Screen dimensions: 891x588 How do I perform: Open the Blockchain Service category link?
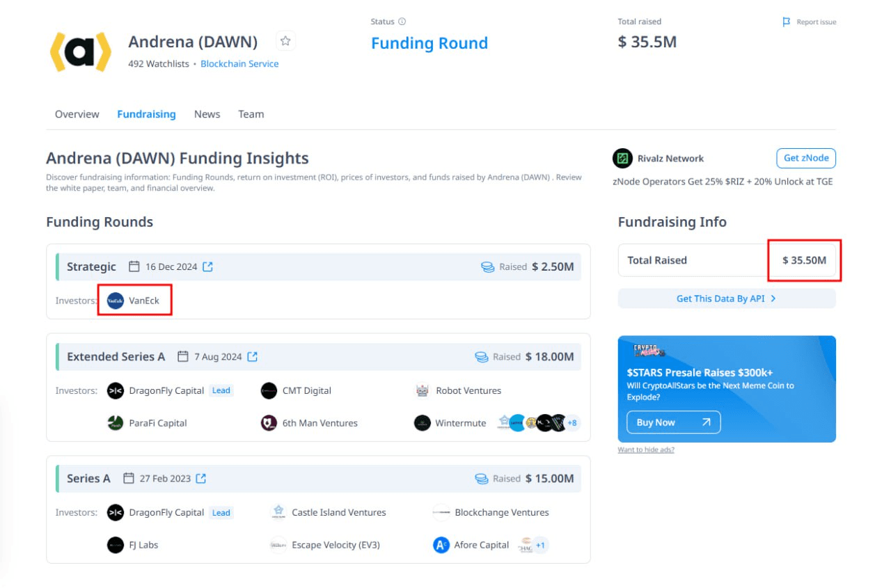(239, 63)
